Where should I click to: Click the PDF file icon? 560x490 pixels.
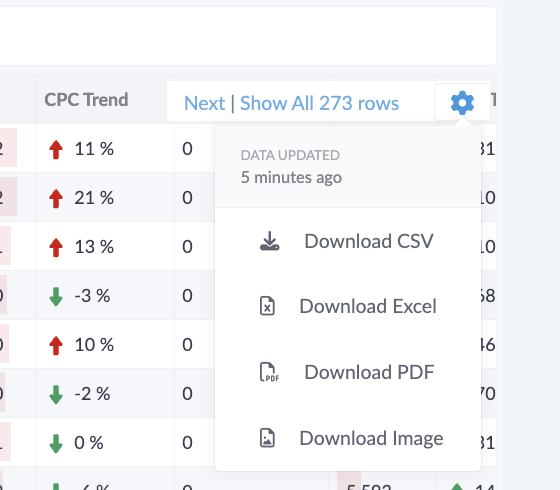[x=269, y=372]
